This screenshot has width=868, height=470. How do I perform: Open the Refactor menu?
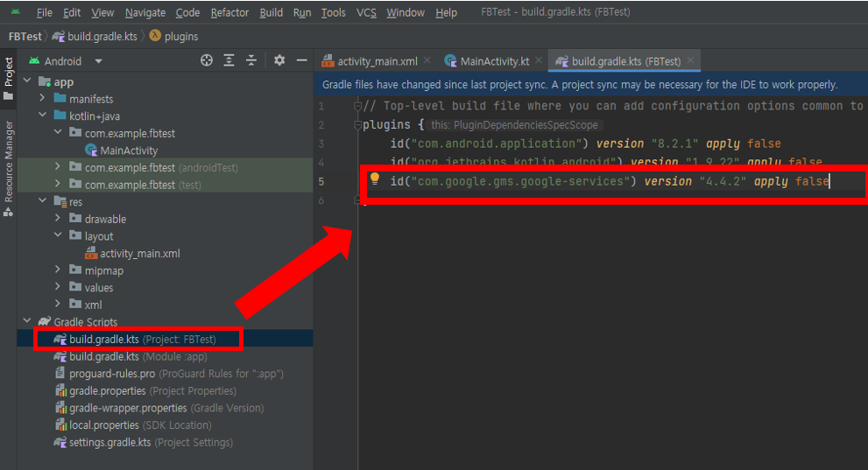tap(229, 12)
